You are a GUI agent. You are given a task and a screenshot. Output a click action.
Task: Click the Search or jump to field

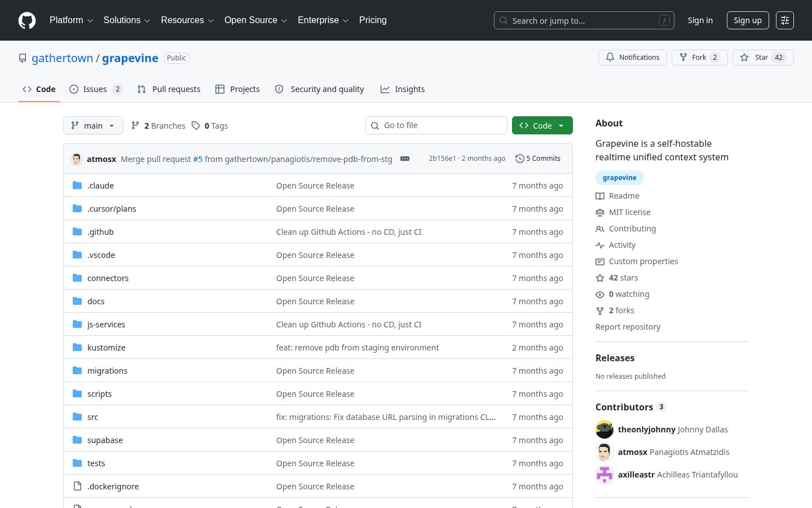pyautogui.click(x=584, y=20)
